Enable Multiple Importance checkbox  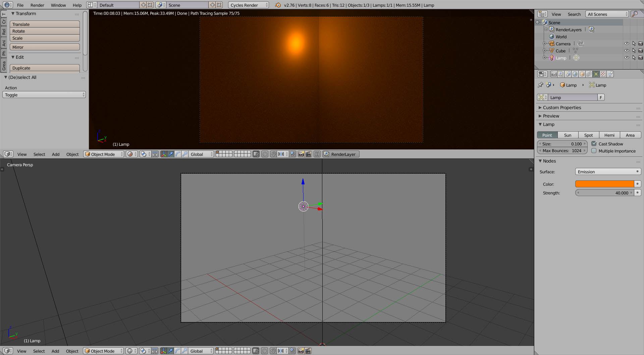click(594, 151)
